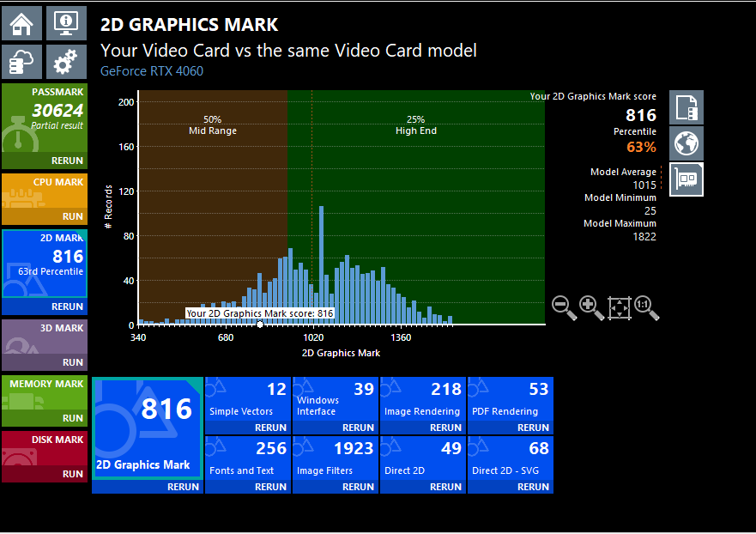The height and width of the screenshot is (534, 756).
Task: Run the Memory Mark test
Action: tap(71, 418)
